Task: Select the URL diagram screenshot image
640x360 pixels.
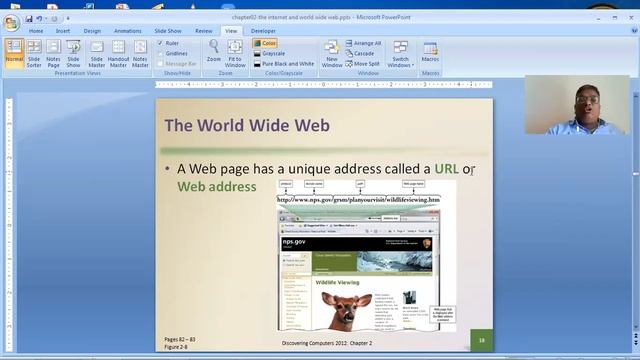Action: click(366, 256)
